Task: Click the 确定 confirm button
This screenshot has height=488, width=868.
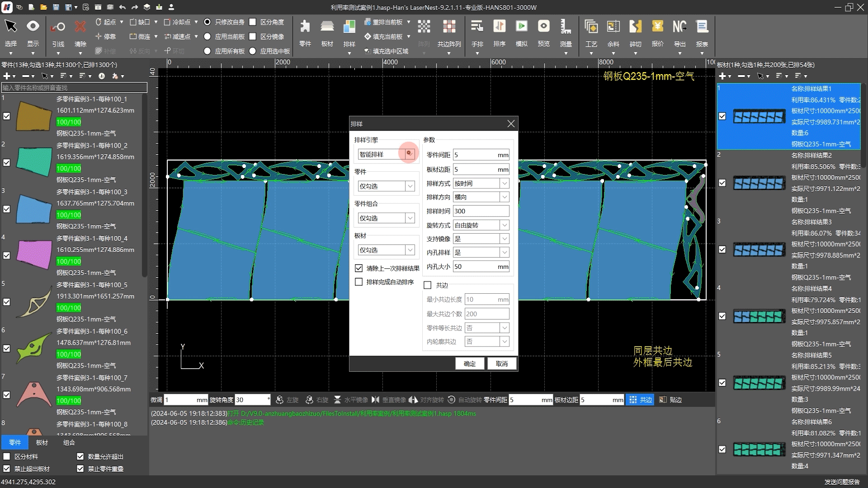Action: point(469,364)
